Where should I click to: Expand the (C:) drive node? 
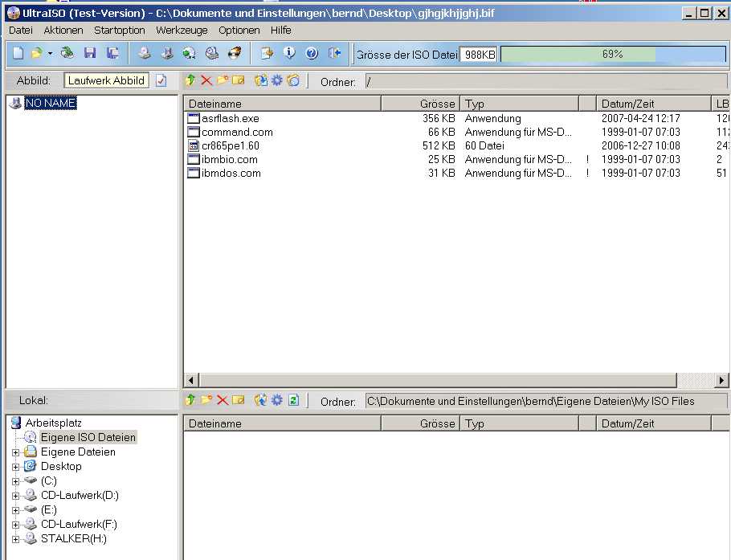pyautogui.click(x=15, y=482)
